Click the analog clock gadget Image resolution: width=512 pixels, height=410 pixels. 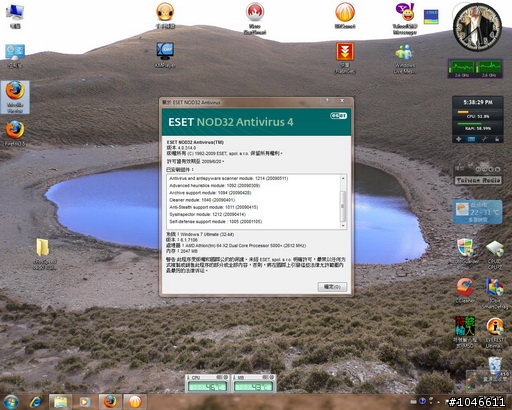(477, 27)
